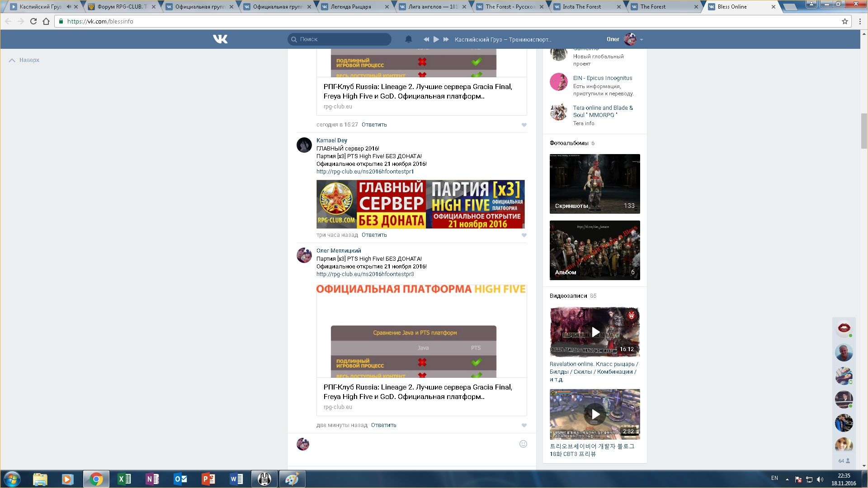Switch to Форум RPG-CLUB browser tab
The width and height of the screenshot is (868, 488).
[122, 7]
